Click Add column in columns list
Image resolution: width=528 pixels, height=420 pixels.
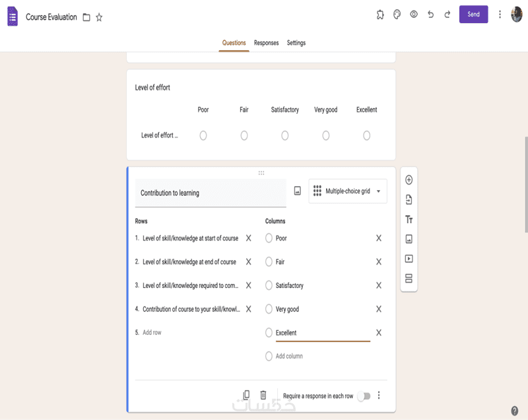289,356
